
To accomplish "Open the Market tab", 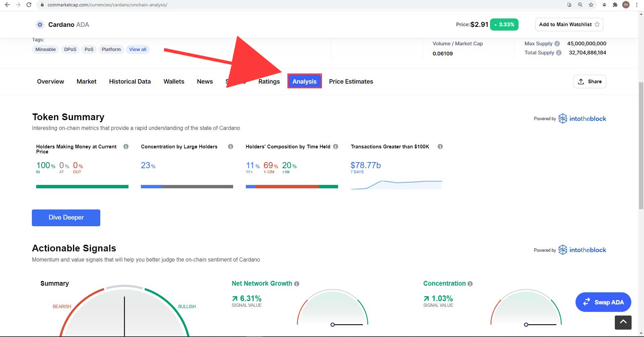I will (x=86, y=82).
